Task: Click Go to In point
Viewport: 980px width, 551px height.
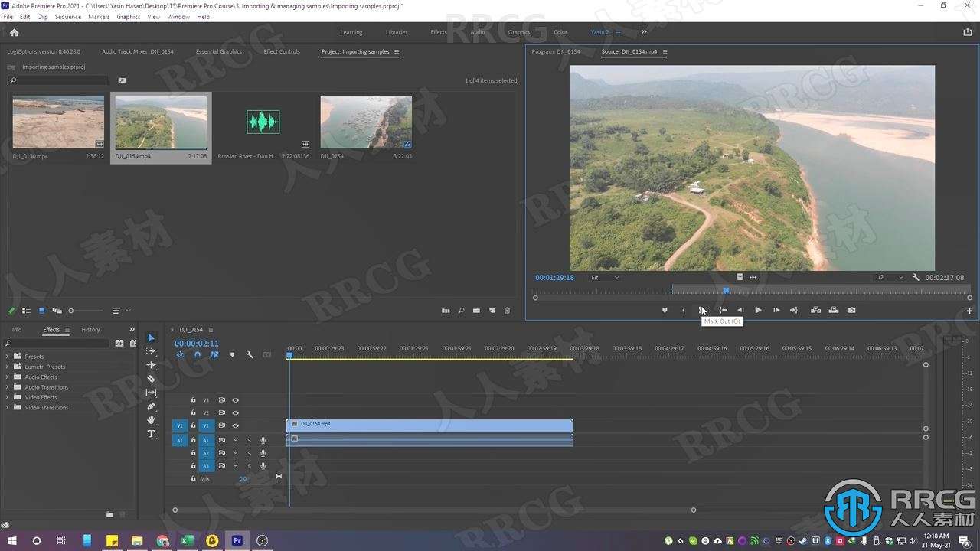Action: coord(723,310)
